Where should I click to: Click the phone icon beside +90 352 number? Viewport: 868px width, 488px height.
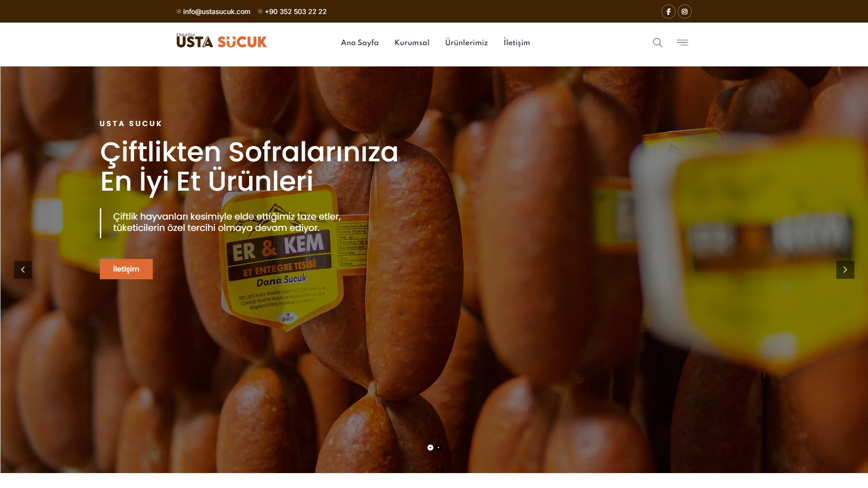tap(260, 12)
